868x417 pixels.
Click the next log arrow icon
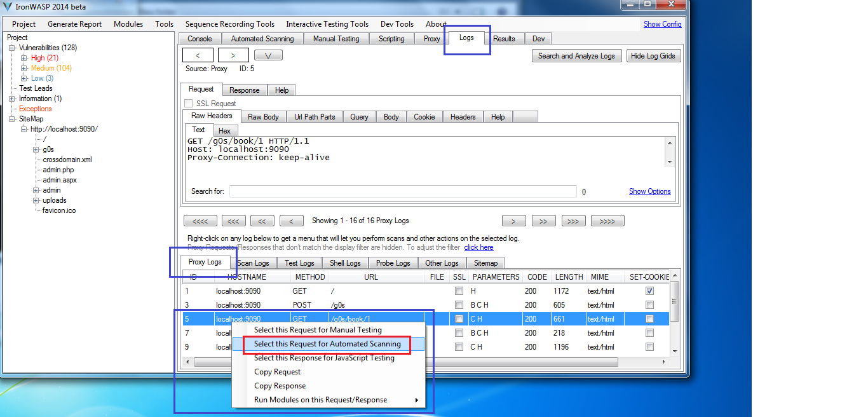(233, 55)
